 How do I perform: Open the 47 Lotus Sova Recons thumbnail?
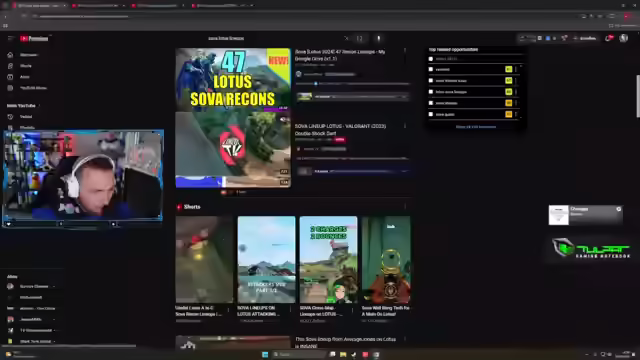pos(233,80)
